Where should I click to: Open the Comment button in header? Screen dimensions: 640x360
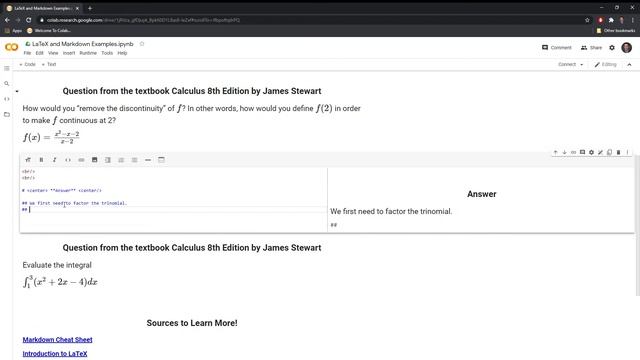click(x=556, y=48)
